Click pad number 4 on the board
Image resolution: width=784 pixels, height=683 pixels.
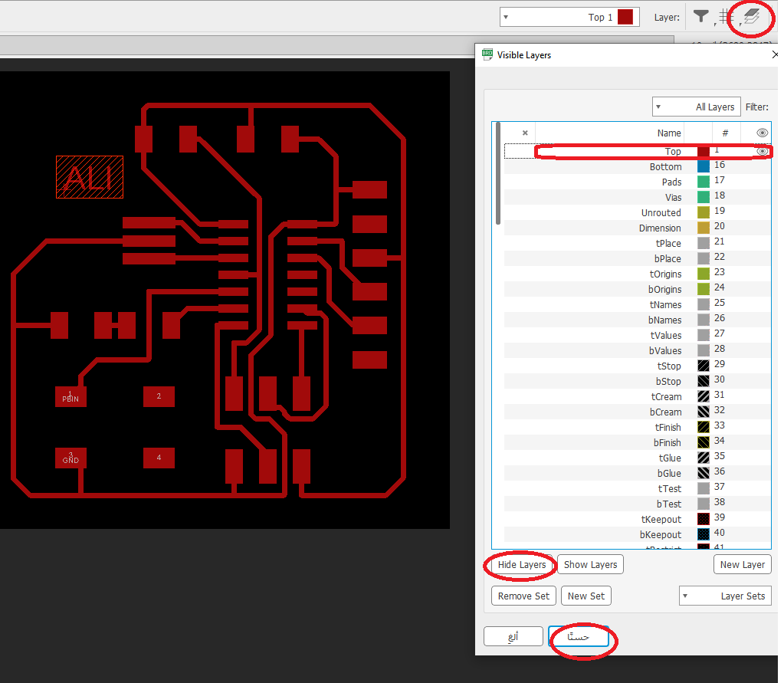point(159,458)
